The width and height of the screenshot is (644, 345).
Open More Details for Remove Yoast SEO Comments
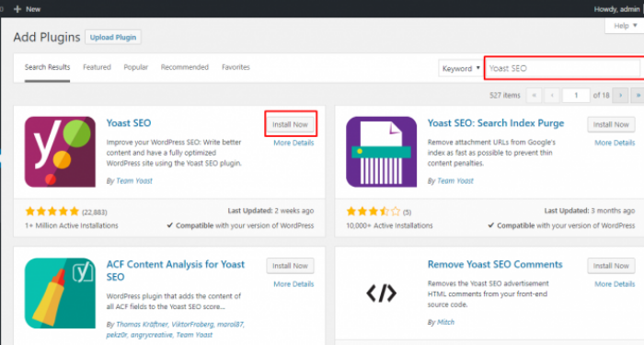click(x=615, y=284)
